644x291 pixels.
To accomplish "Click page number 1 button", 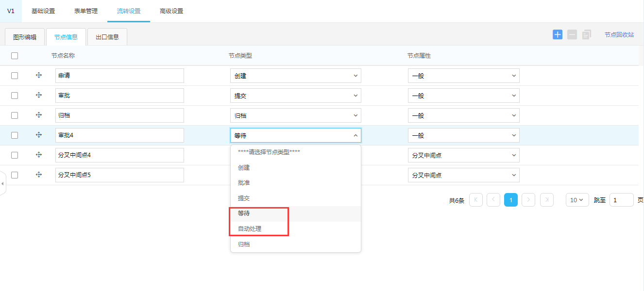I will click(x=510, y=200).
